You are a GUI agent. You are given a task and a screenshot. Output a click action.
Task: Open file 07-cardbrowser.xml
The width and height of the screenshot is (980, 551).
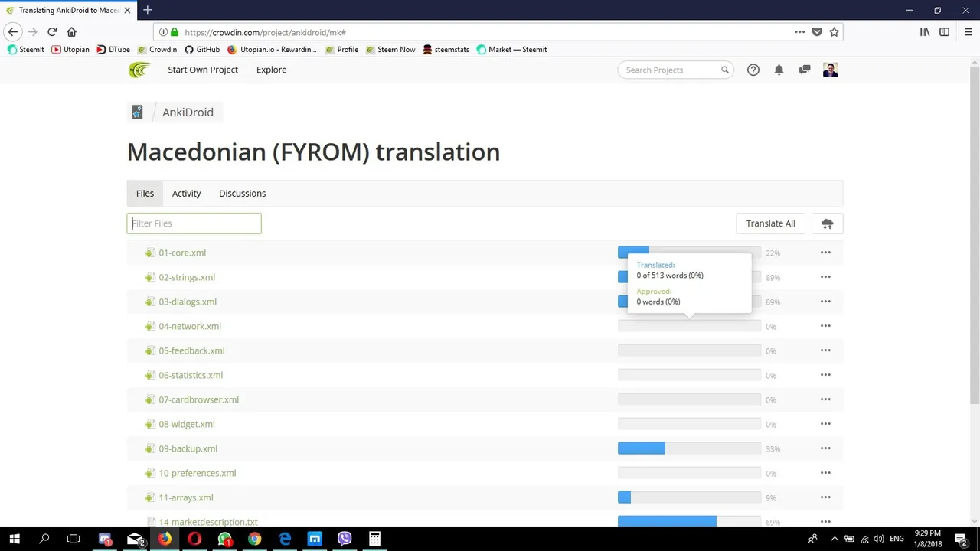click(198, 399)
